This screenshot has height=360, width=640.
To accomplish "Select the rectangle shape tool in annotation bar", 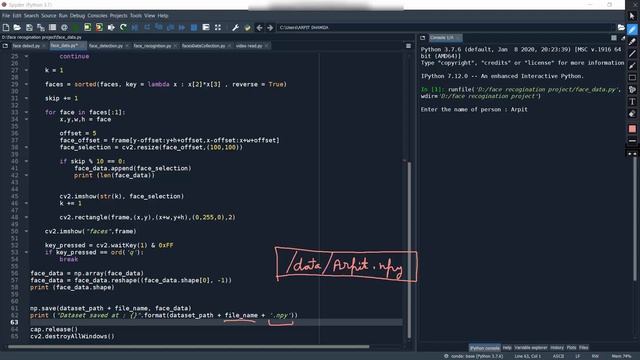I will (632, 78).
